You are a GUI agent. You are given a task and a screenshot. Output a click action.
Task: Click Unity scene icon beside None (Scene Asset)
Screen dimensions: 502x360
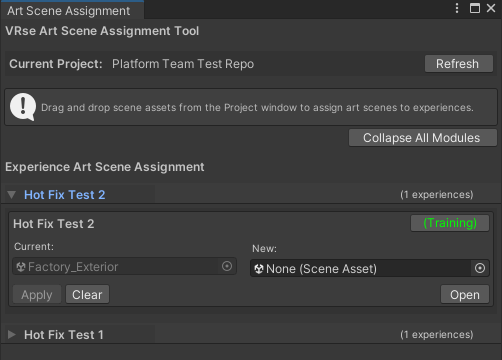(x=259, y=269)
